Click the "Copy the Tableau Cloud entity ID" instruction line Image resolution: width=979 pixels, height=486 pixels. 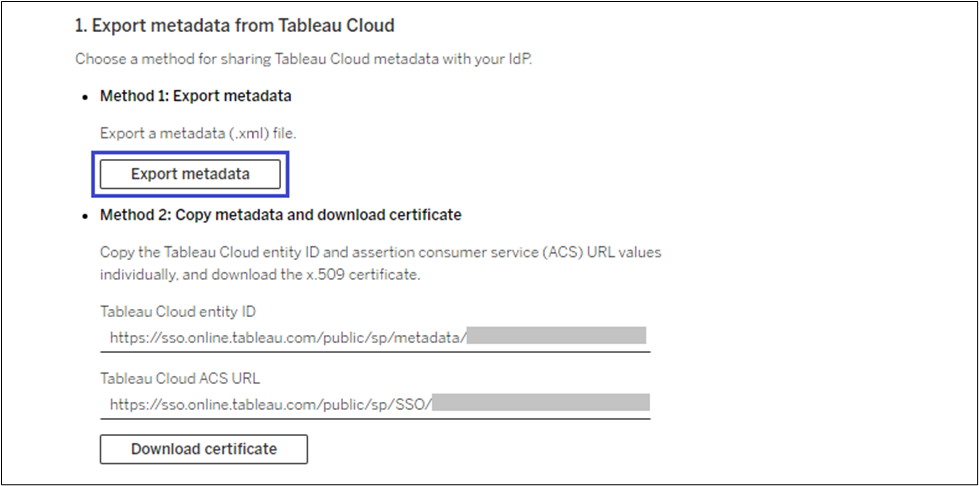(380, 252)
